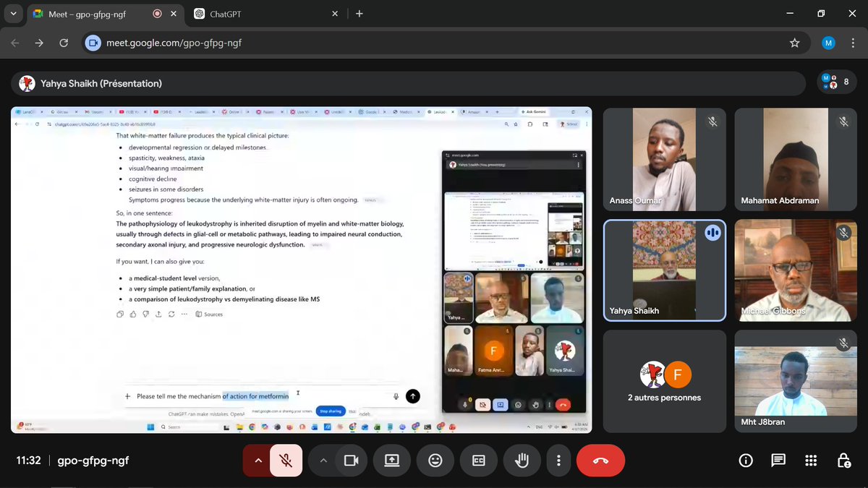Select Yahya Shaikh video tile
Viewport: 868px width, 488px height.
(664, 270)
